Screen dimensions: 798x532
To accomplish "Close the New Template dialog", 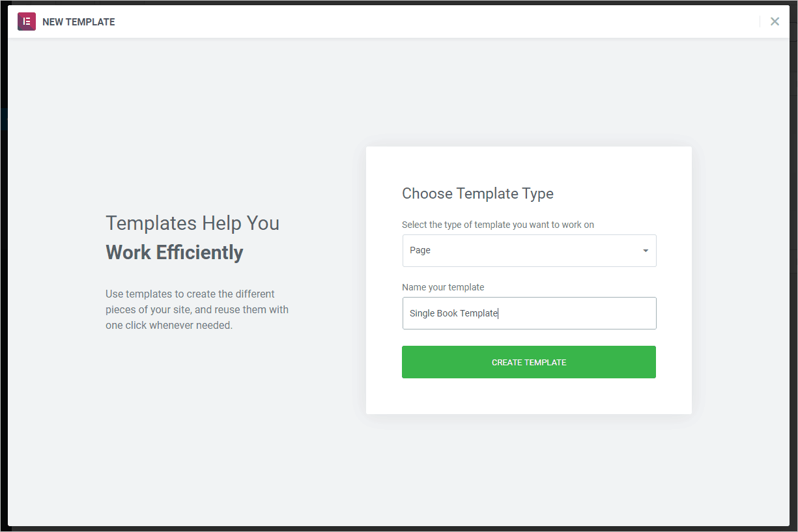I will 775,21.
